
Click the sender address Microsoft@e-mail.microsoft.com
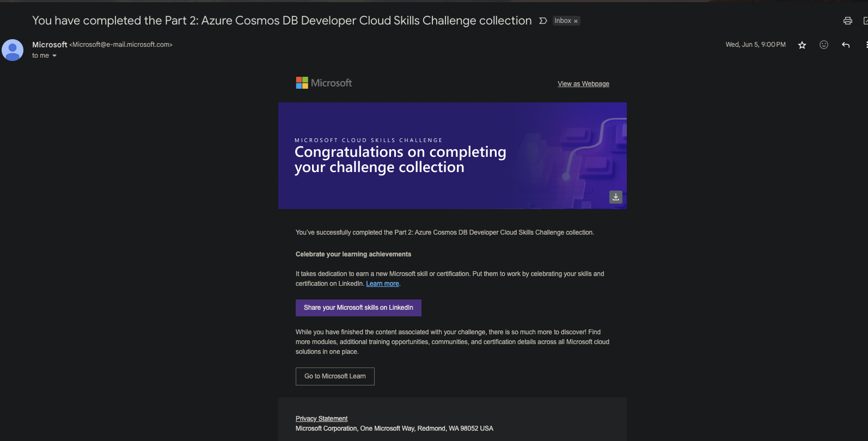click(x=121, y=45)
